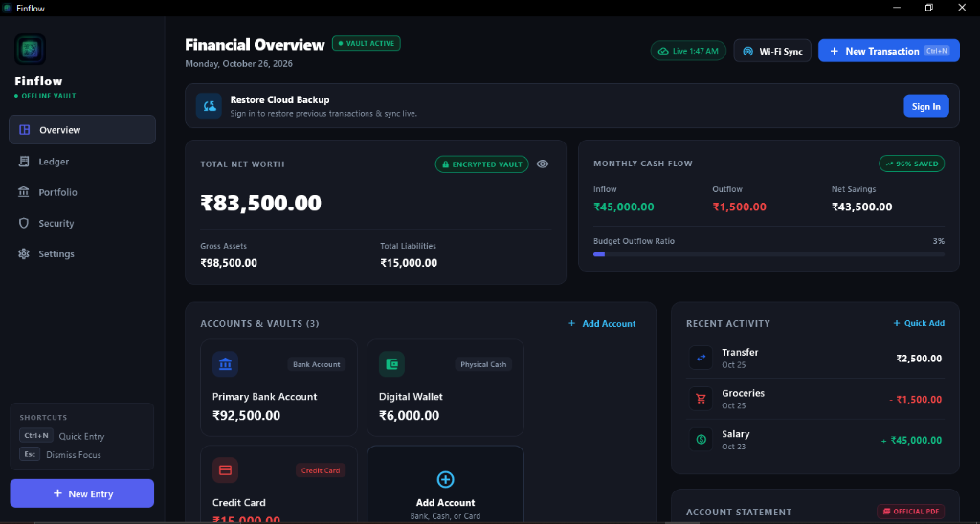The height and width of the screenshot is (524, 980).
Task: Open the Security section
Action: pos(82,223)
